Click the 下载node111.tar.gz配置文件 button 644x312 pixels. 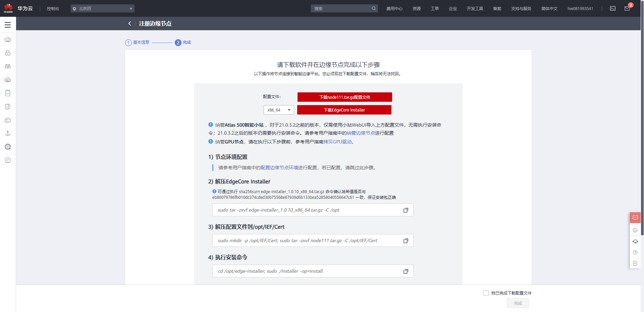pyautogui.click(x=345, y=97)
